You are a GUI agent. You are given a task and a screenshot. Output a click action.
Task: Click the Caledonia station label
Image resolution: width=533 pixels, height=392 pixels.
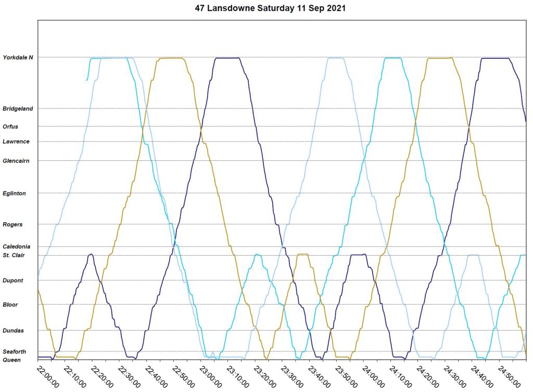click(16, 246)
